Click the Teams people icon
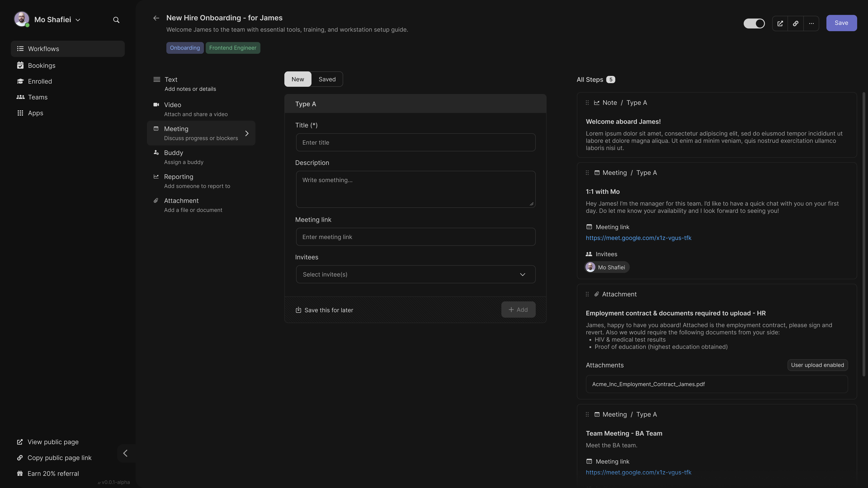The width and height of the screenshot is (868, 488). click(x=20, y=97)
